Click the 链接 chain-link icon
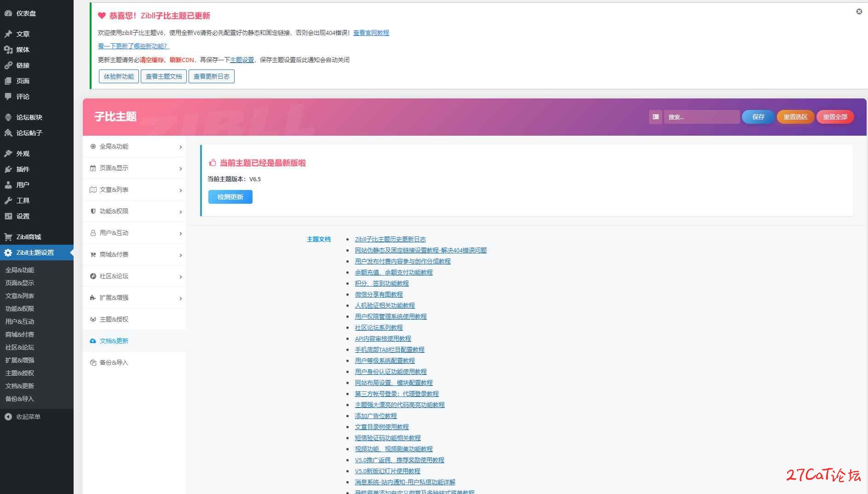Screen dimensions: 868x494 [8, 65]
